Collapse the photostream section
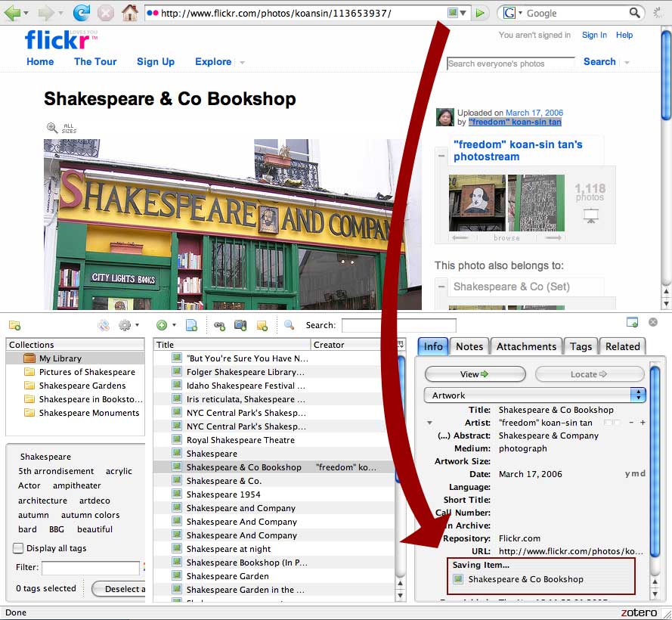The image size is (672, 620). pyautogui.click(x=442, y=155)
